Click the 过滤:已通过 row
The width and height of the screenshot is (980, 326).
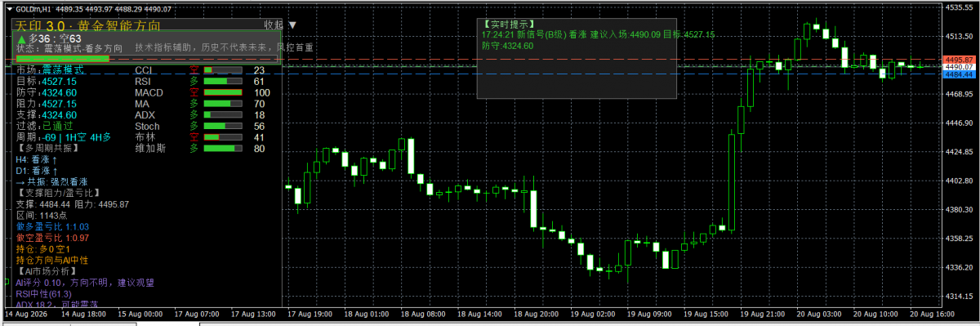[x=45, y=126]
